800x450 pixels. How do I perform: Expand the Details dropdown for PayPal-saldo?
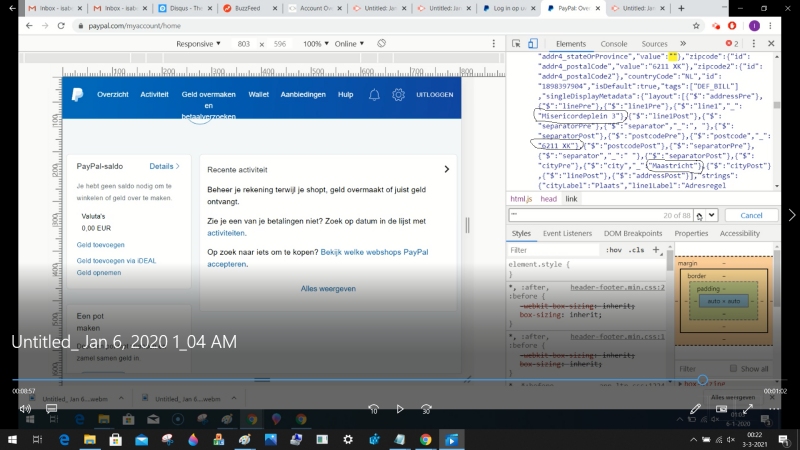pyautogui.click(x=166, y=166)
